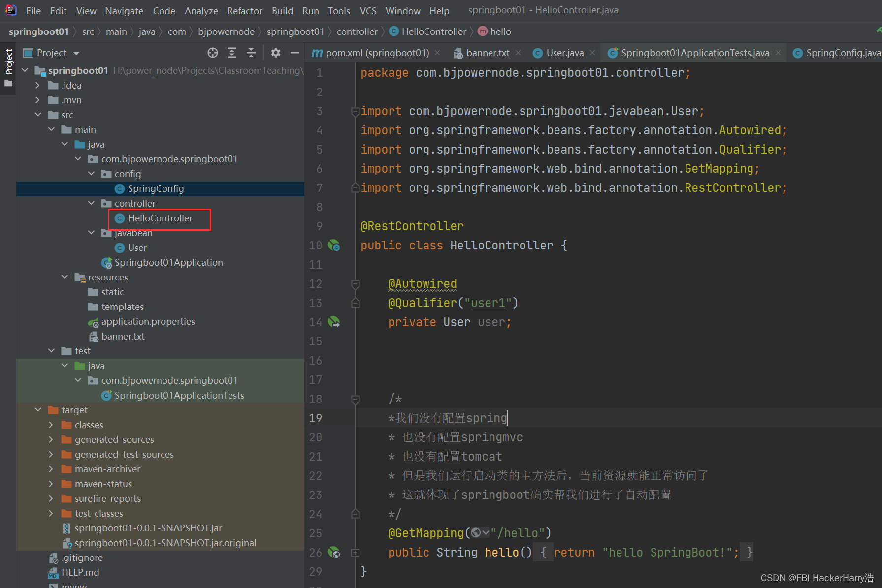
Task: Open the Edit menu
Action: pyautogui.click(x=59, y=10)
